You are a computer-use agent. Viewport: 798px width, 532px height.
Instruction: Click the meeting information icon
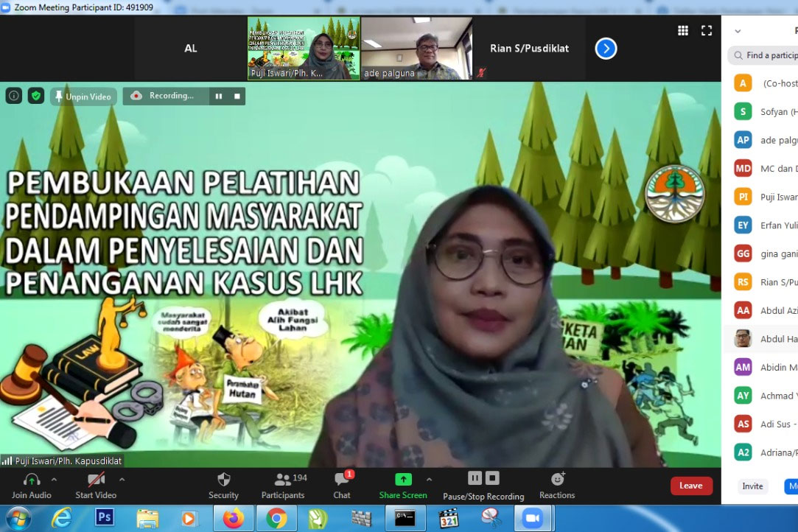tap(13, 96)
